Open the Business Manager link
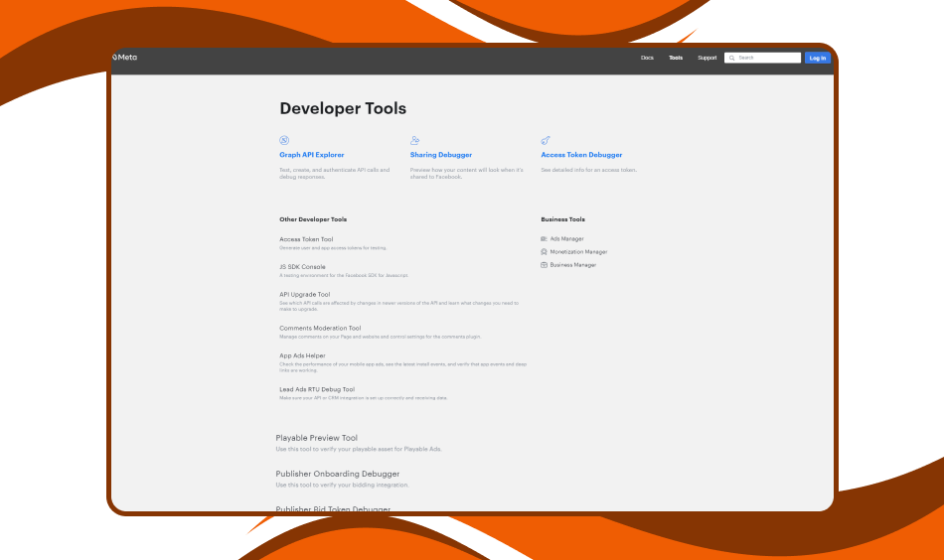 572,265
